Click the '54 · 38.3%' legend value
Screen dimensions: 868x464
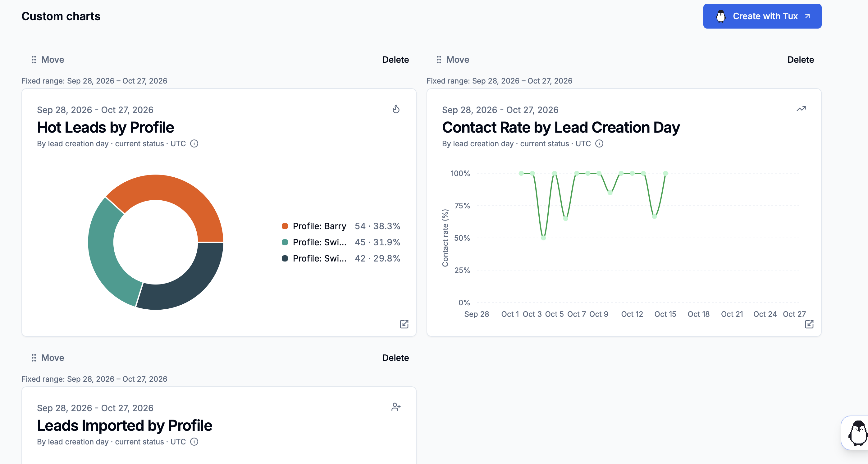pyautogui.click(x=377, y=226)
